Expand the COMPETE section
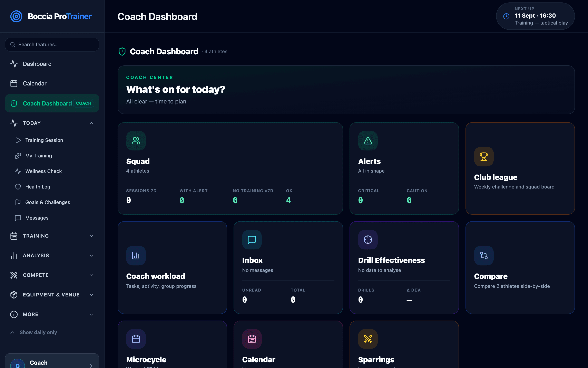Viewport: 588px width, 368px height. coord(91,275)
